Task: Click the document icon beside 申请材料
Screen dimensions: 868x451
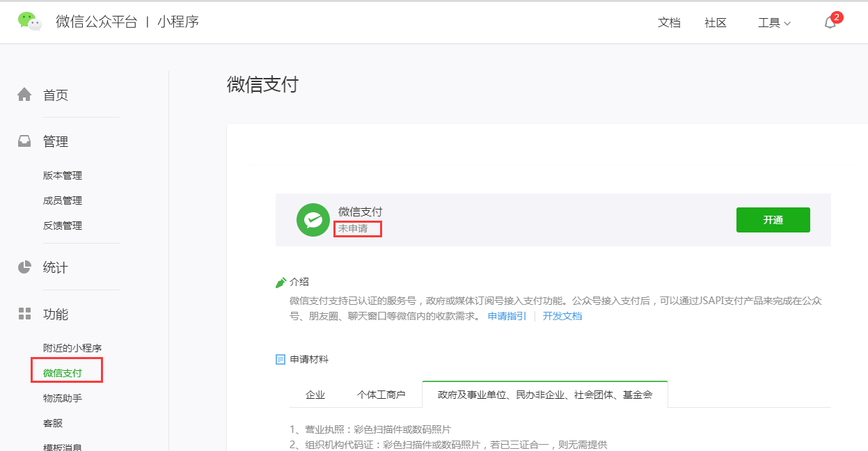Action: [x=281, y=360]
